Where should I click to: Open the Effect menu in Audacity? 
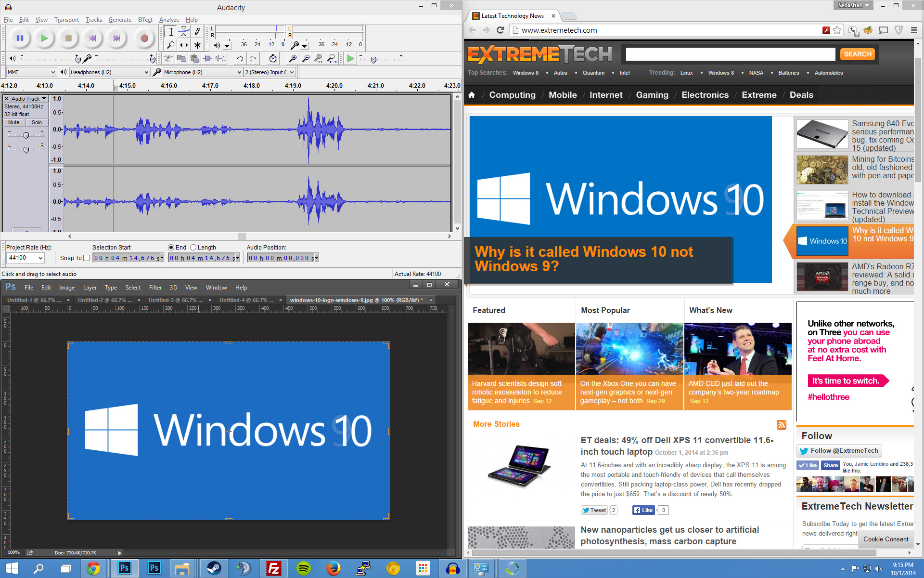(145, 20)
